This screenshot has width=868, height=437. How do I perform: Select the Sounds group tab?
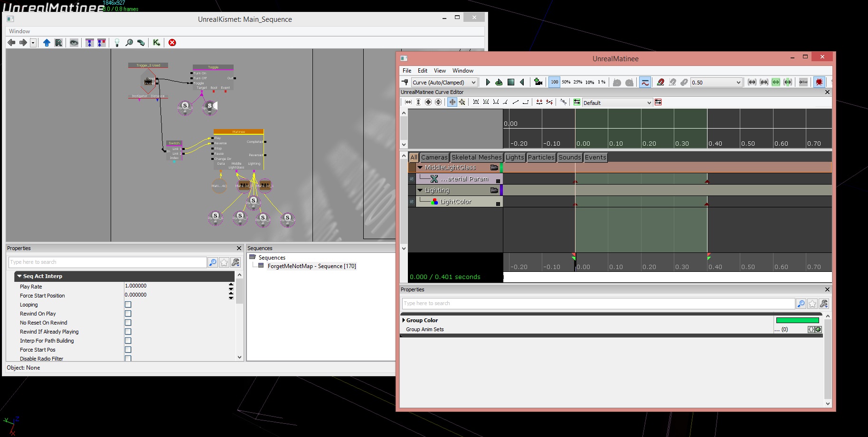pos(570,158)
